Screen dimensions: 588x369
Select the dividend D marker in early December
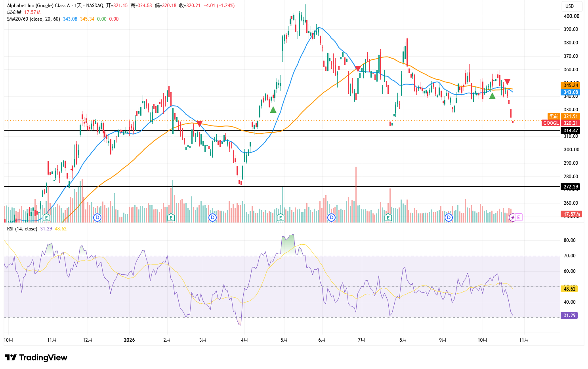click(x=97, y=217)
